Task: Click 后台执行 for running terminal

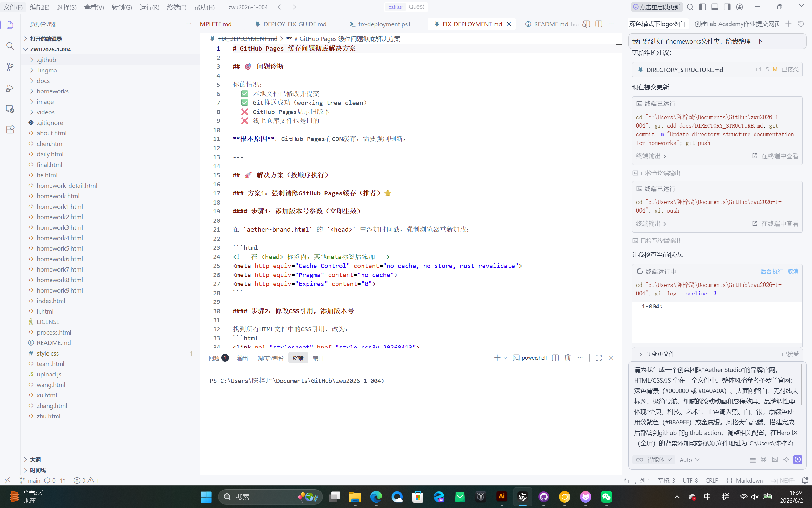Action: point(771,271)
